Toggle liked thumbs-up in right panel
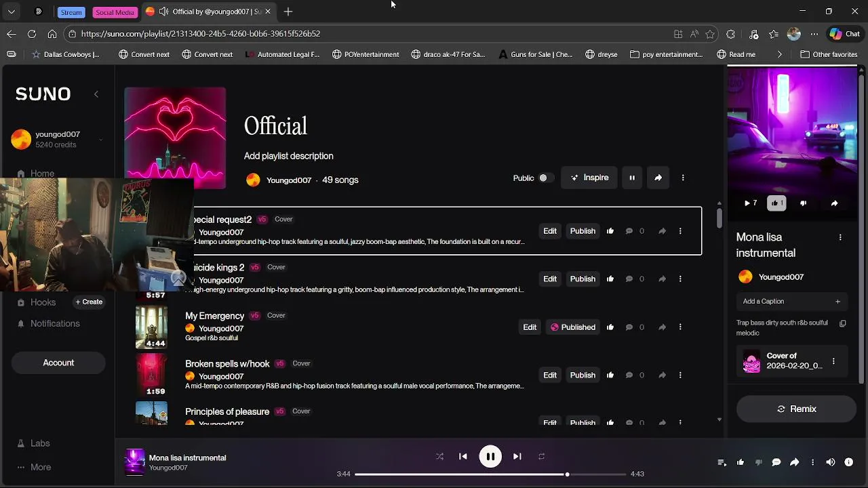The height and width of the screenshot is (488, 868). (776, 203)
